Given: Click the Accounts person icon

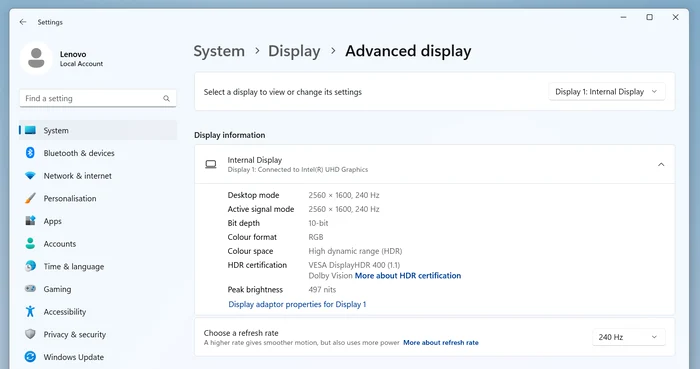Looking at the screenshot, I should tap(30, 244).
